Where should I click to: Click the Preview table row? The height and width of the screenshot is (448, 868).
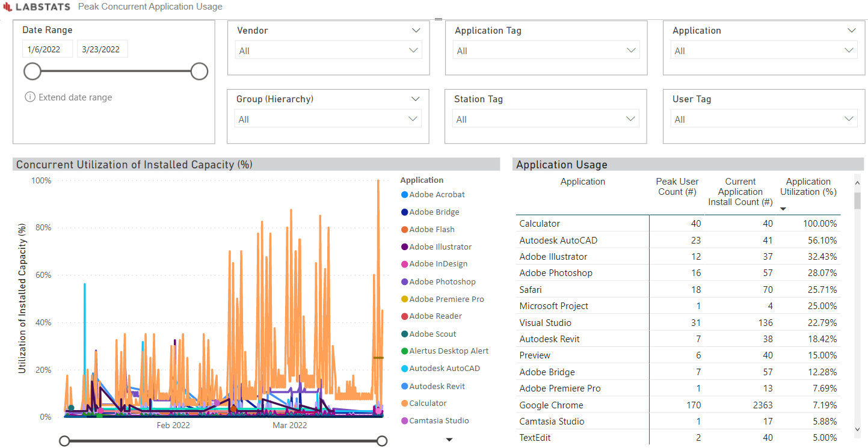pos(679,355)
